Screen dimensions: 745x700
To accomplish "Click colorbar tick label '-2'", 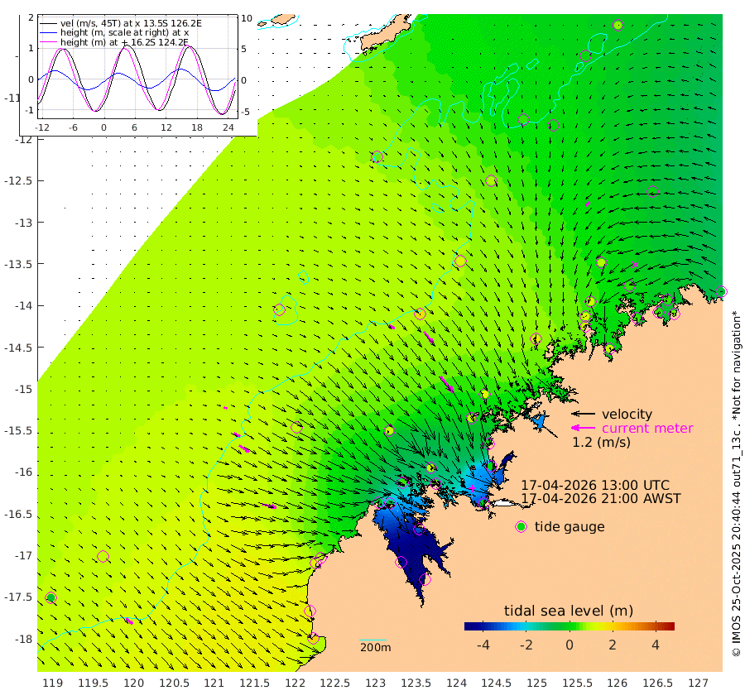I will (526, 645).
